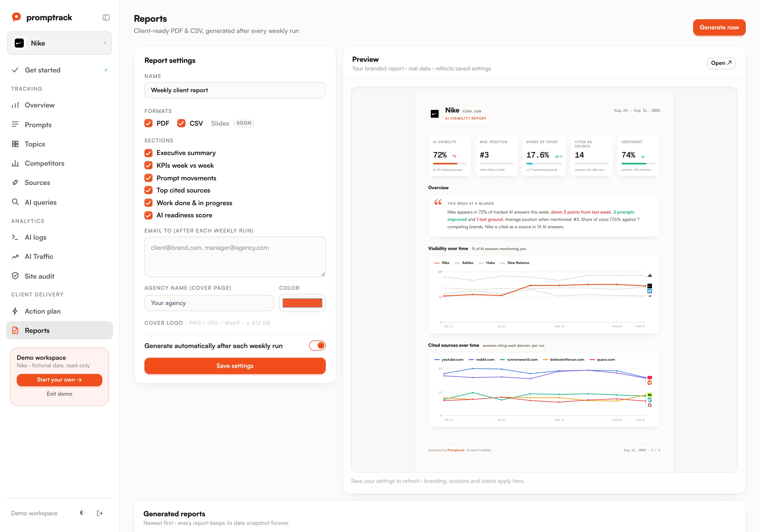Toggle KPIs week vs week checkbox

tap(149, 165)
